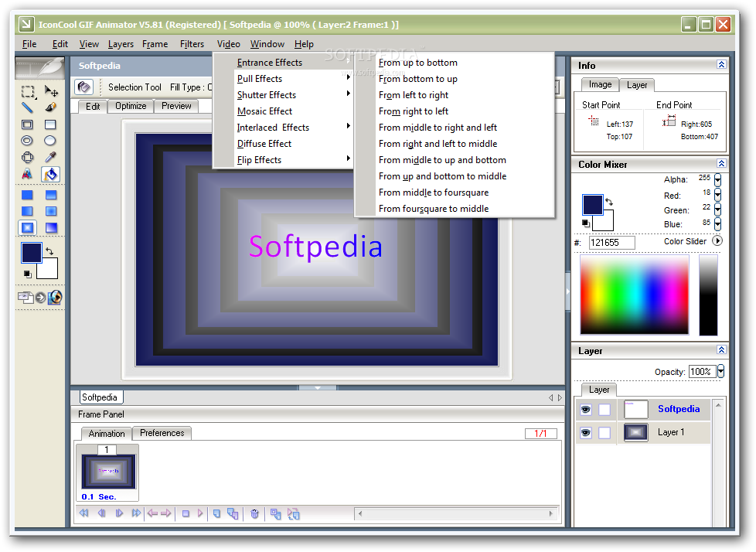Image resolution: width=756 pixels, height=552 pixels.
Task: Select the filled rectangle shape tool
Action: tap(51, 124)
